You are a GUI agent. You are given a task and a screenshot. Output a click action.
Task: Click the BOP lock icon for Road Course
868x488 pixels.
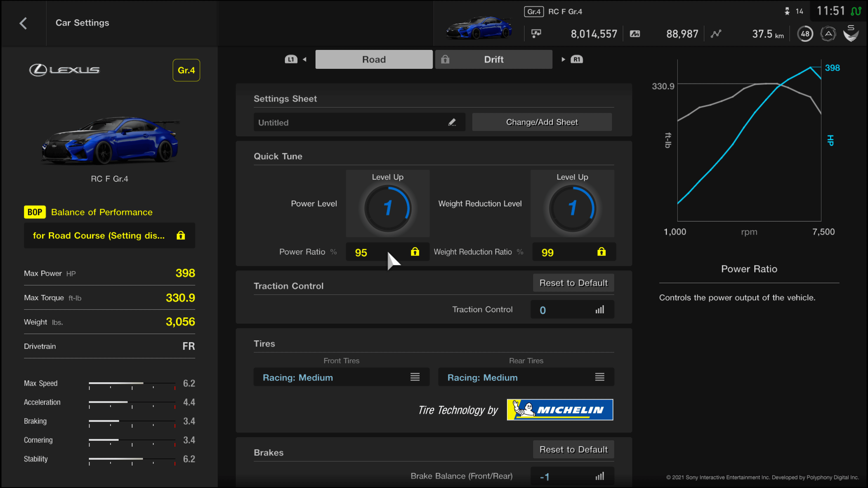181,235
